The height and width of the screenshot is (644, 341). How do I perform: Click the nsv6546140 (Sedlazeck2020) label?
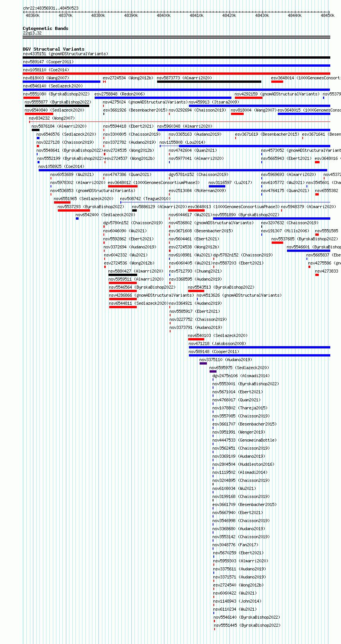pos(52,86)
